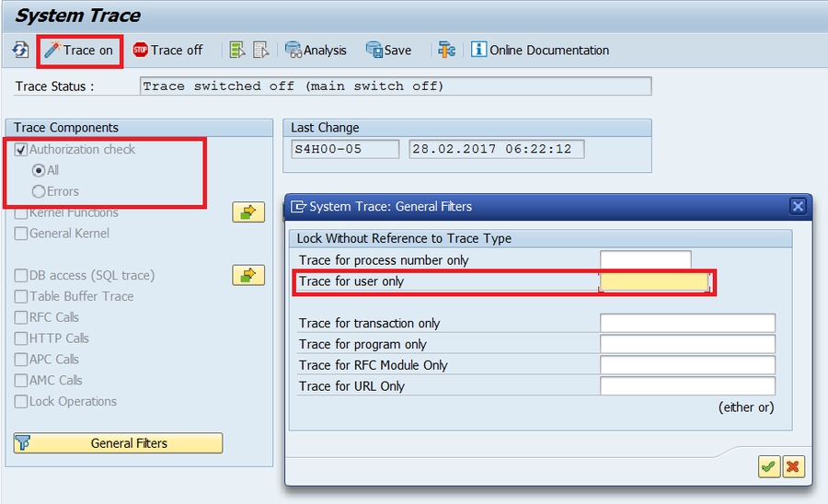Click the General Filters button

(x=118, y=443)
